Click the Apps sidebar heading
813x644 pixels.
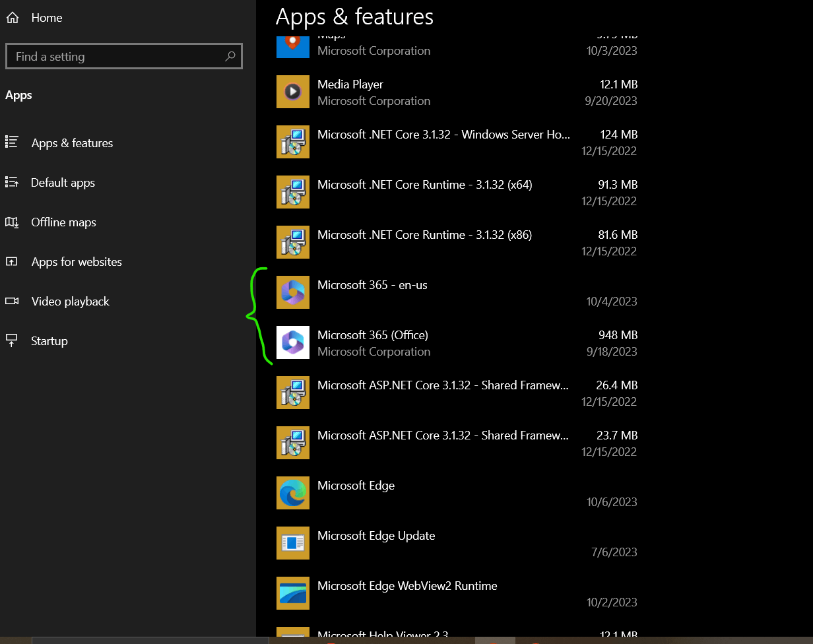[x=18, y=96]
